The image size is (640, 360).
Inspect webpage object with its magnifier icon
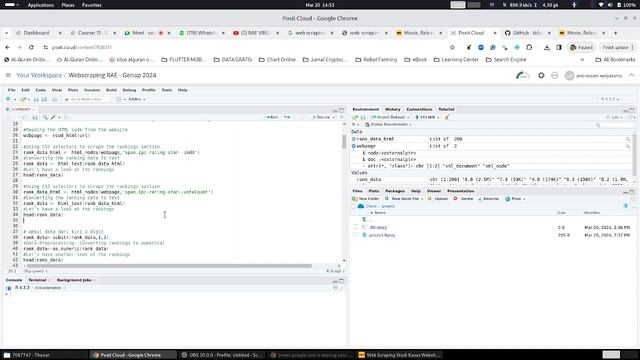628,146
